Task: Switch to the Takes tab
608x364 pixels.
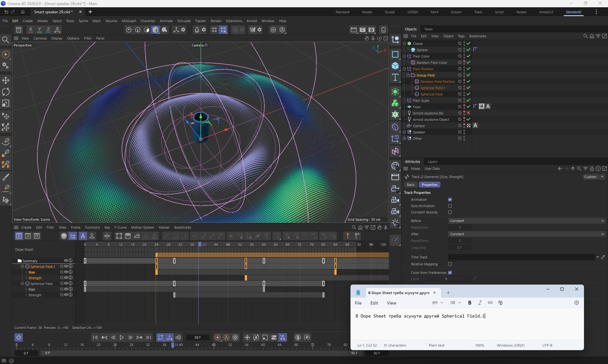Action: tap(428, 29)
